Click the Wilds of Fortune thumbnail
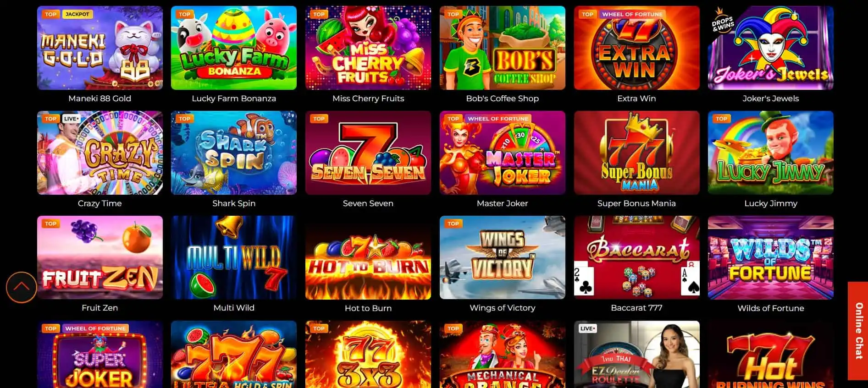Screen dimensions: 868x388 point(771,257)
